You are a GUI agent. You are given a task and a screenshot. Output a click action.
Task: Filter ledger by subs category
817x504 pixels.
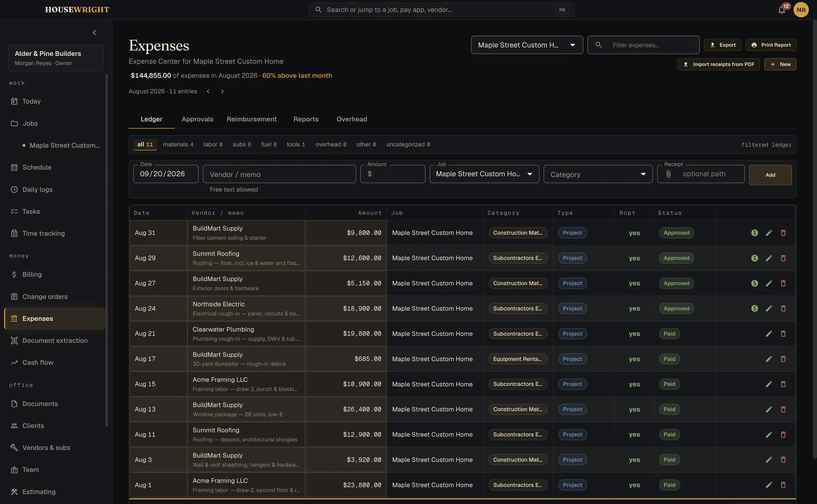point(242,144)
